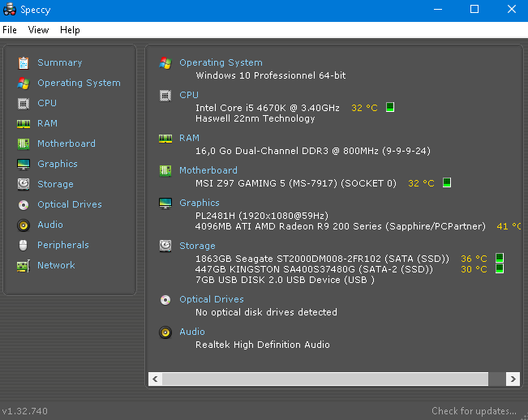The height and width of the screenshot is (420, 528).
Task: Open the Help menu
Action: pos(70,30)
